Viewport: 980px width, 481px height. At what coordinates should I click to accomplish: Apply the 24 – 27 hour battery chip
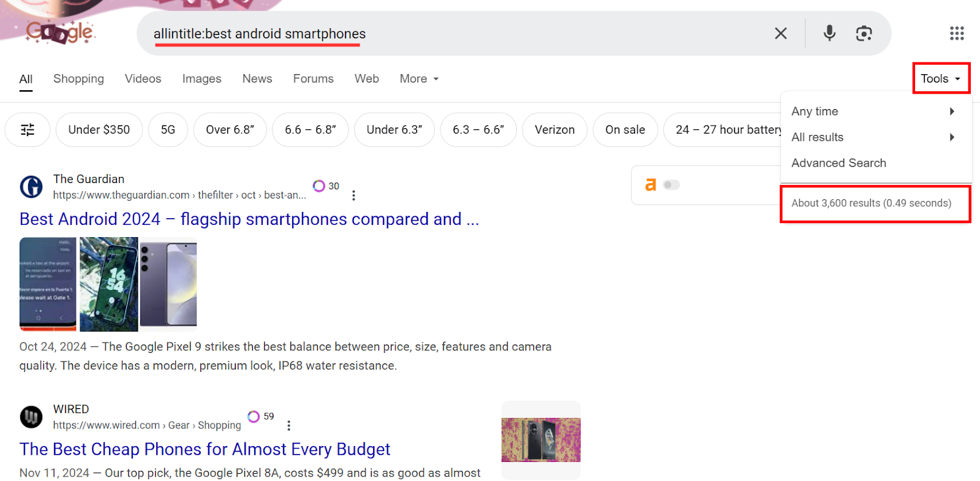723,130
